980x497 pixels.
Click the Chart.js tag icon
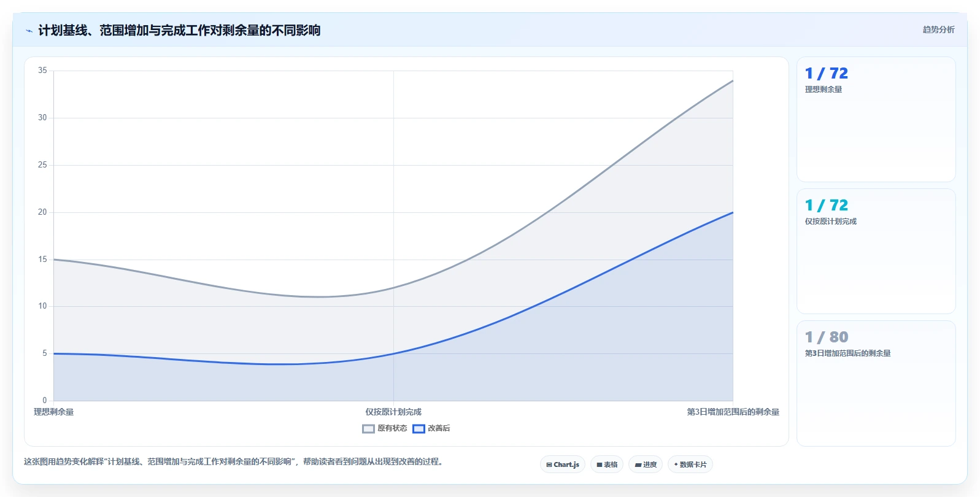coord(549,465)
